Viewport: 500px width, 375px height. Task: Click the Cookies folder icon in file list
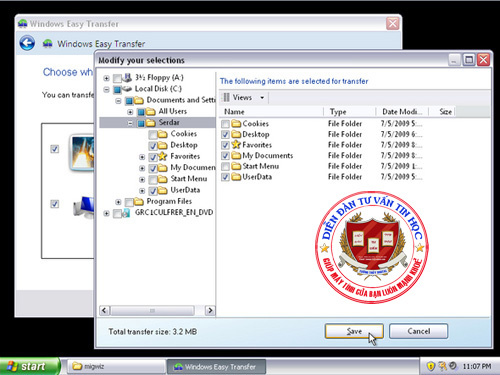(x=236, y=124)
